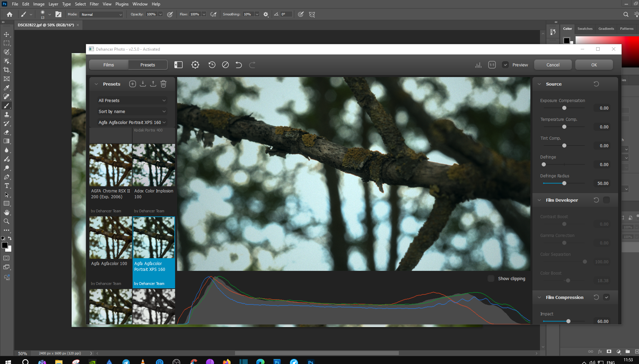The width and height of the screenshot is (639, 364).
Task: Enable the Show clipping checkbox
Action: (x=491, y=278)
